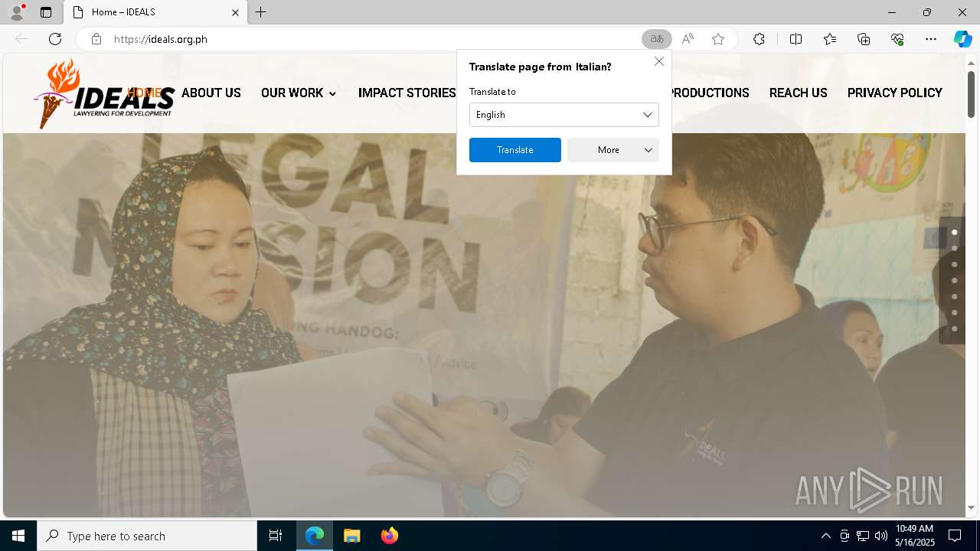Open Task View on taskbar

click(276, 536)
